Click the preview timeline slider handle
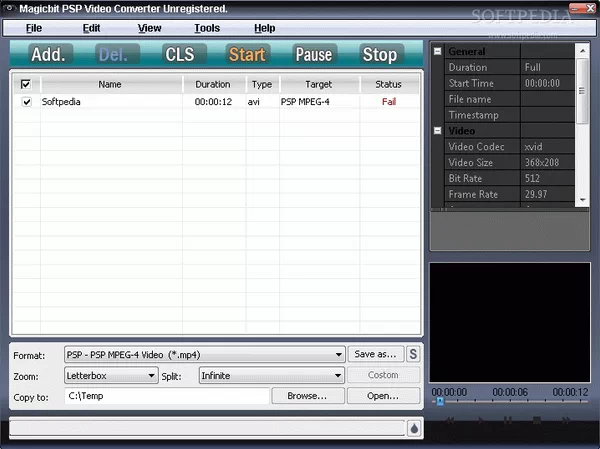This screenshot has height=449, width=600. pos(438,402)
